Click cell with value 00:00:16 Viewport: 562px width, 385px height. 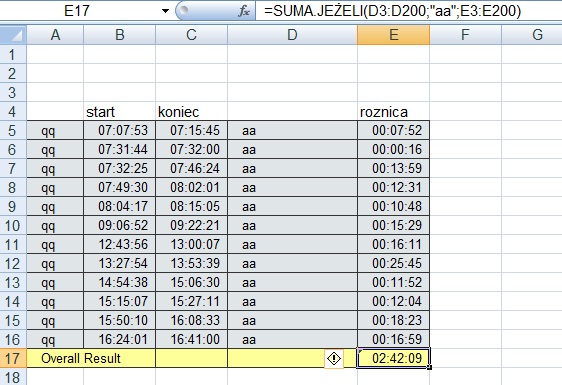point(394,149)
